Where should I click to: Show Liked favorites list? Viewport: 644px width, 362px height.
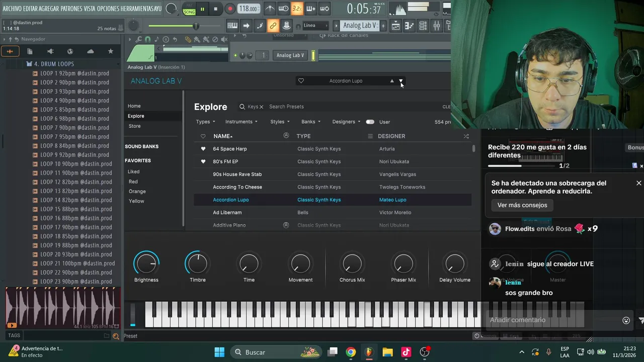click(x=134, y=171)
